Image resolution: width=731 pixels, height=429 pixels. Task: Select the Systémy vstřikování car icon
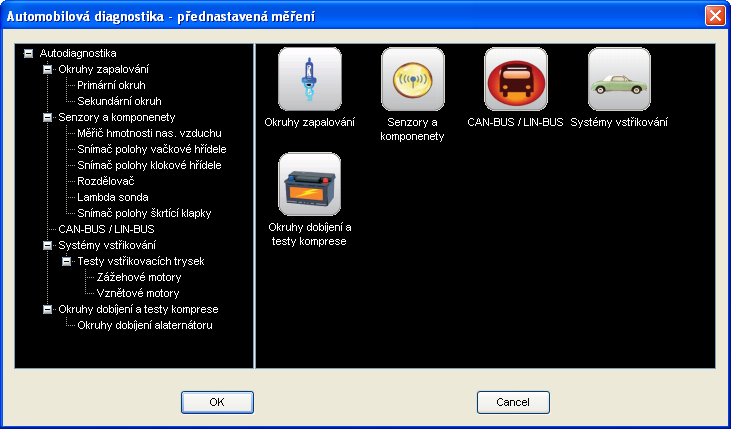[x=618, y=79]
